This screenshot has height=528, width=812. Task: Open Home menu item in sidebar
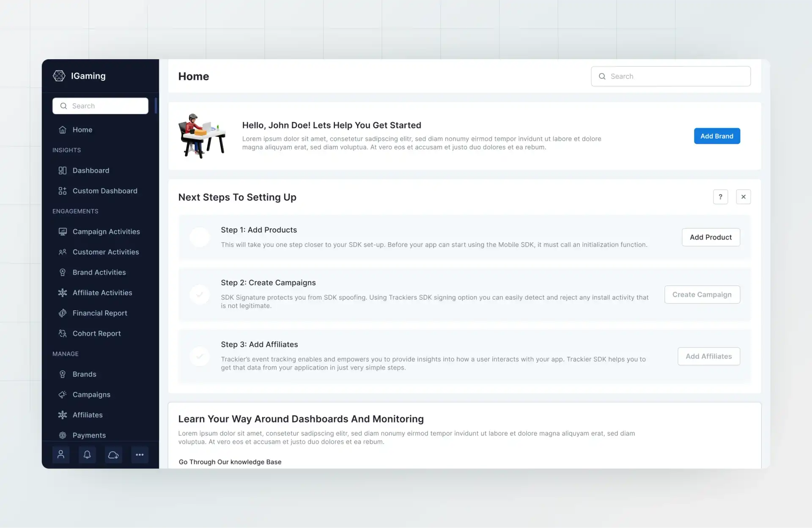tap(82, 129)
